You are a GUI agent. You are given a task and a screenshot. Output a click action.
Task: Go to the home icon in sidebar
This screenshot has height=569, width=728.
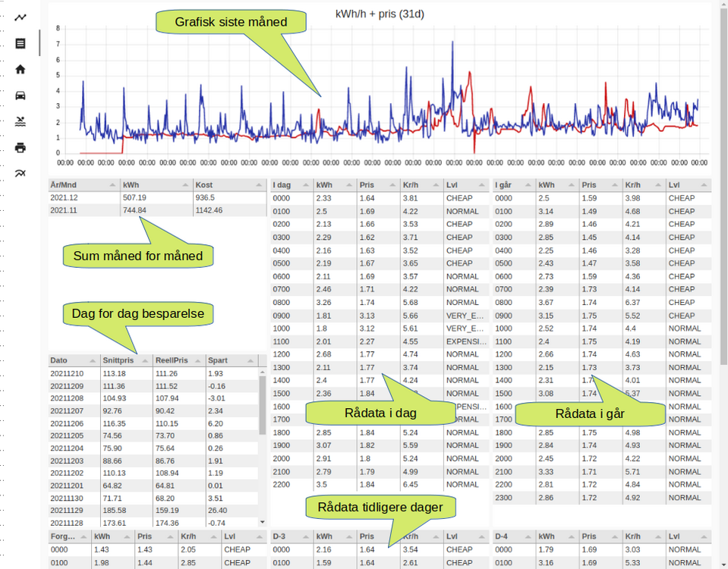click(20, 69)
